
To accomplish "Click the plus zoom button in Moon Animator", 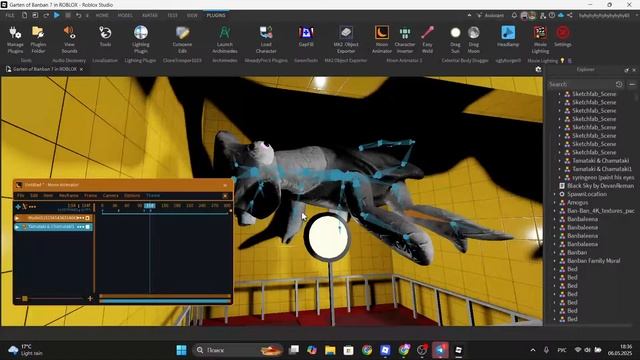I will (x=90, y=299).
